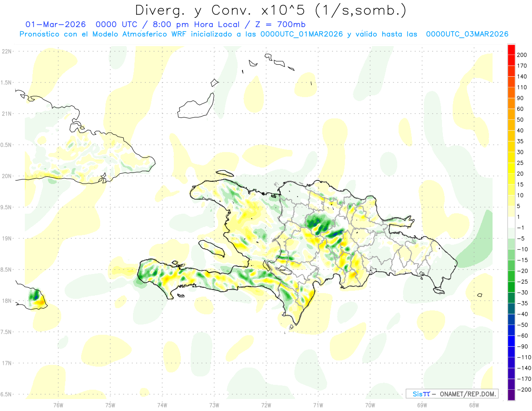Click the "71W" longitude label
The width and height of the screenshot is (532, 411).
[x=318, y=405]
